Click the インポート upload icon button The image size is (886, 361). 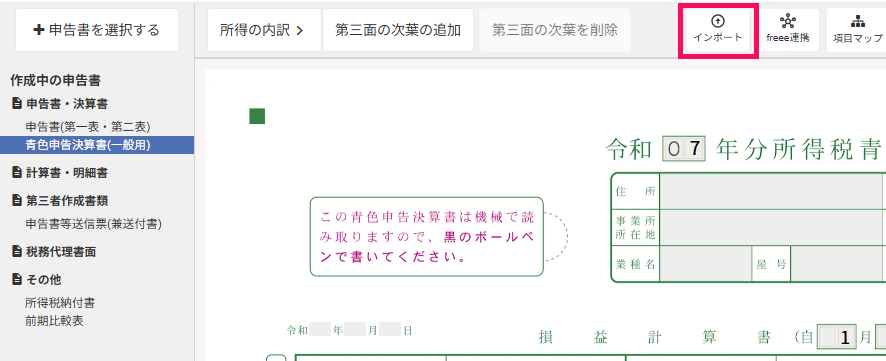point(717,30)
